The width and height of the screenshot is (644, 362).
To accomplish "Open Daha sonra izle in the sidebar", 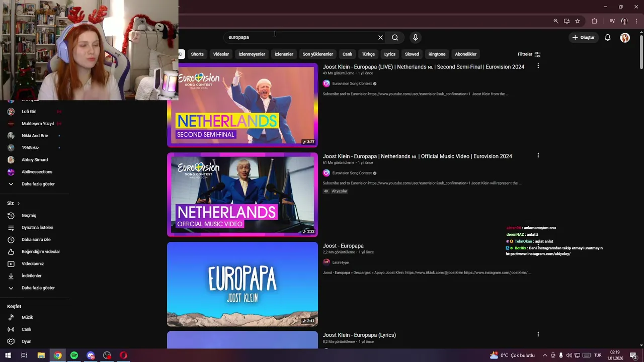I will point(35,239).
